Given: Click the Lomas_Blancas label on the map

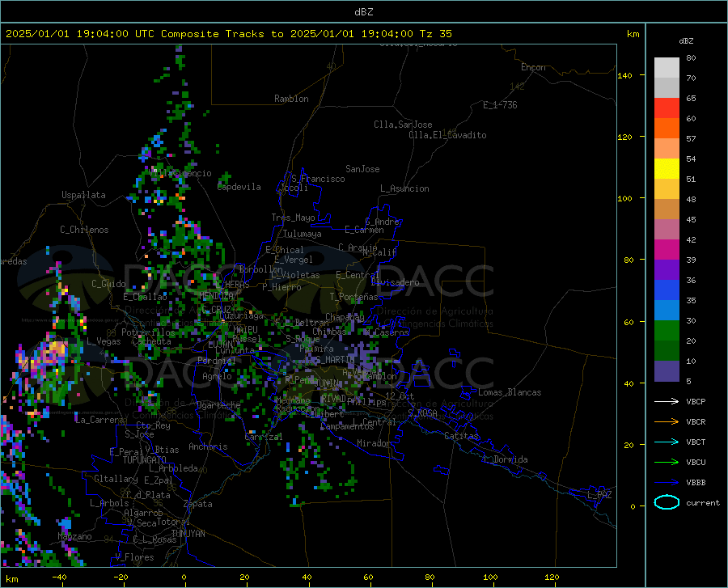Looking at the screenshot, I should (510, 392).
